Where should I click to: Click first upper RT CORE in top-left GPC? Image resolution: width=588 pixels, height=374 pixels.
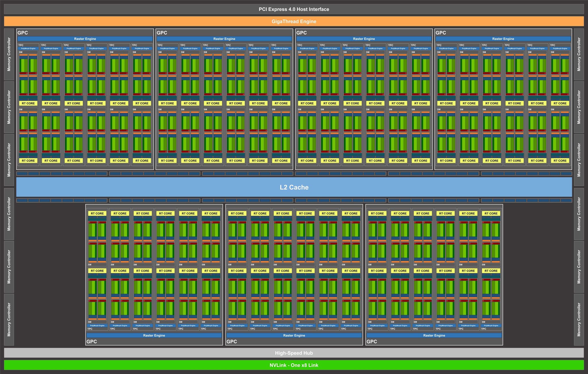tap(28, 103)
